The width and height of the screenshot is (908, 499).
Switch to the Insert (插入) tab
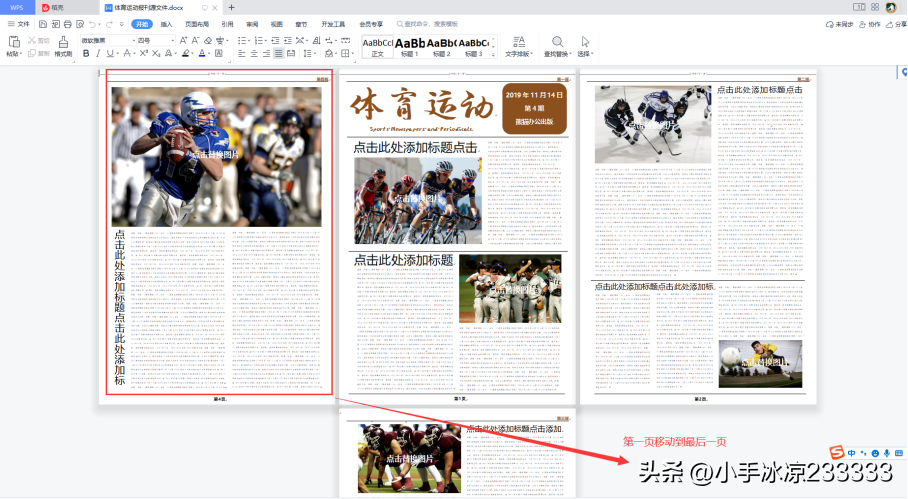click(x=166, y=23)
